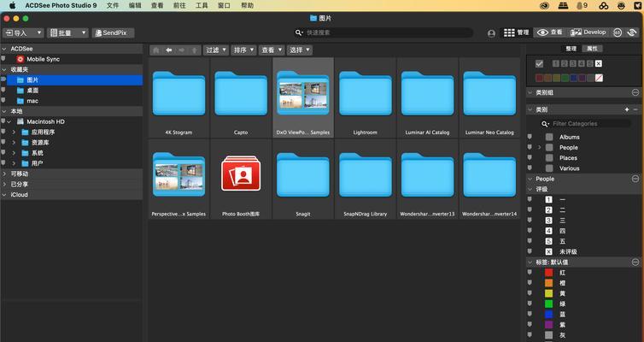This screenshot has width=644, height=342.
Task: Open the Mobile Sync item
Action: click(43, 59)
